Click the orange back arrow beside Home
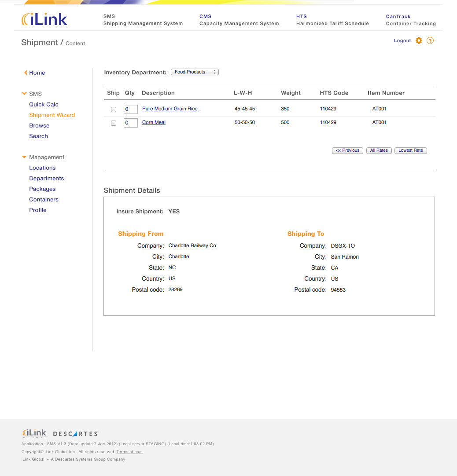 [26, 73]
